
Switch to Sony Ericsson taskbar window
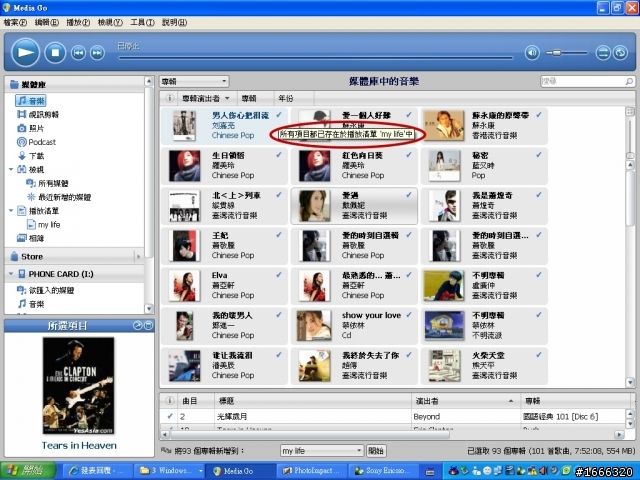(x=384, y=471)
